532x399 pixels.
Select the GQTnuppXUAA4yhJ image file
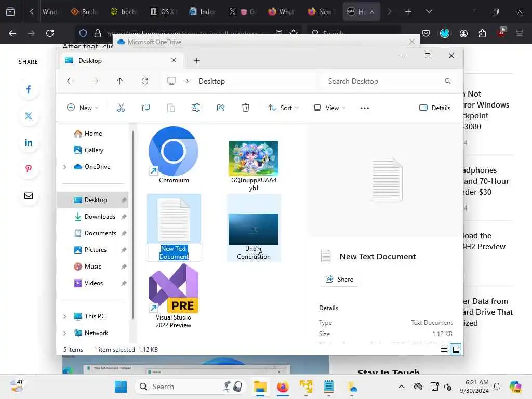[254, 166]
